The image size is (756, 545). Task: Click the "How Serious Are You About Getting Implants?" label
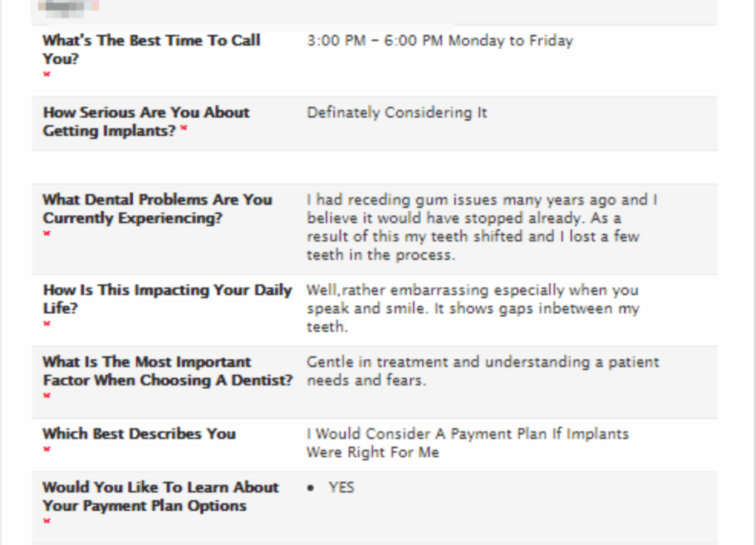[x=146, y=122]
